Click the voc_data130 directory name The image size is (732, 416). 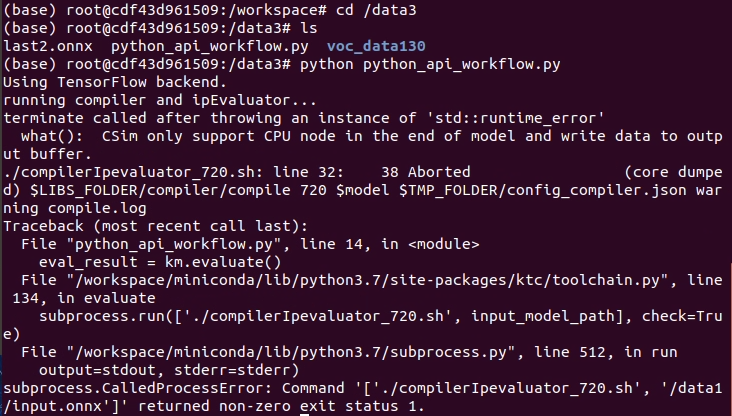[376, 46]
